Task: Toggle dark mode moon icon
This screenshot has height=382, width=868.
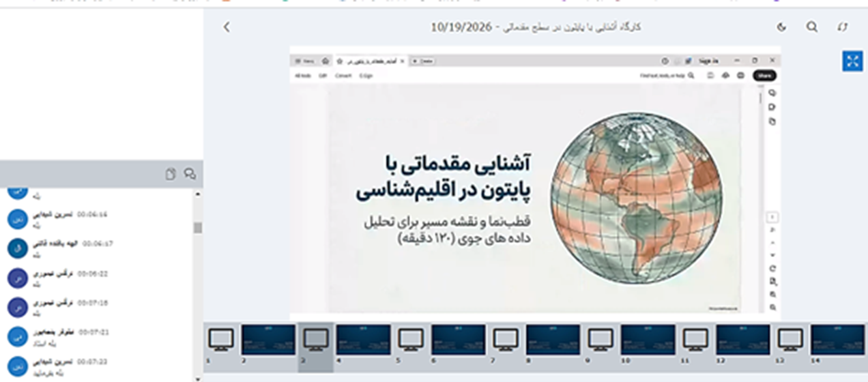Action: click(782, 27)
